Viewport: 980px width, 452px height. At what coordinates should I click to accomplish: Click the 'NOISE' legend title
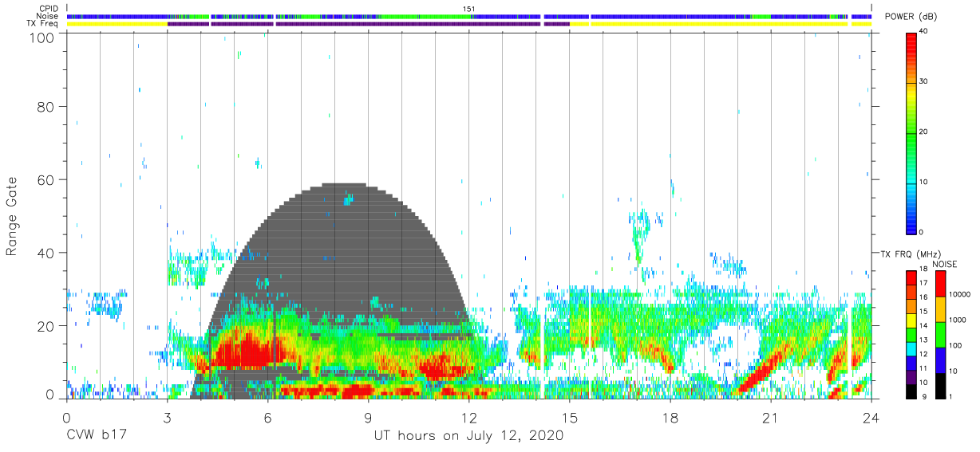pos(944,264)
